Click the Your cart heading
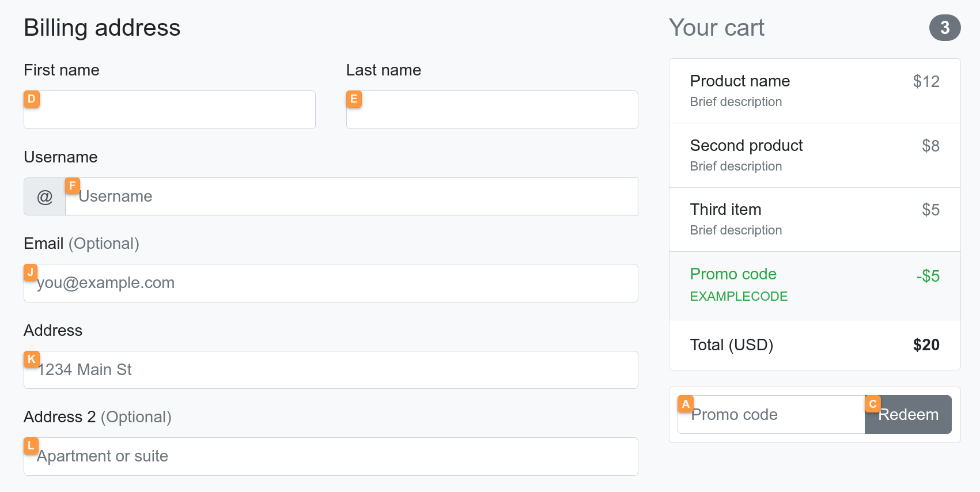 [716, 28]
